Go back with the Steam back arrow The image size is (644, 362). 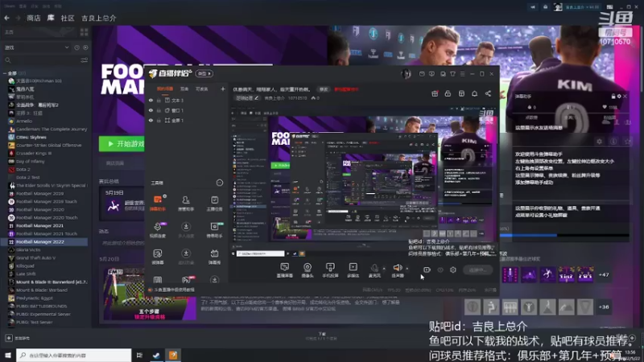click(6, 18)
